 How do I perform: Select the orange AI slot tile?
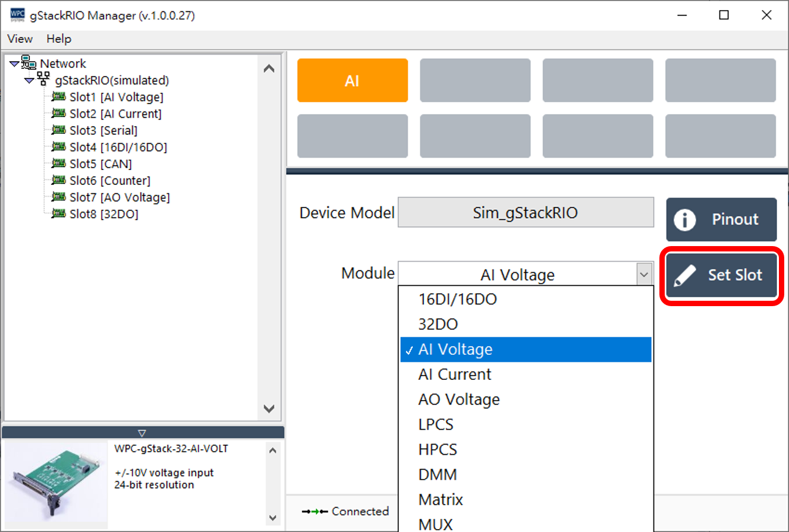click(352, 81)
